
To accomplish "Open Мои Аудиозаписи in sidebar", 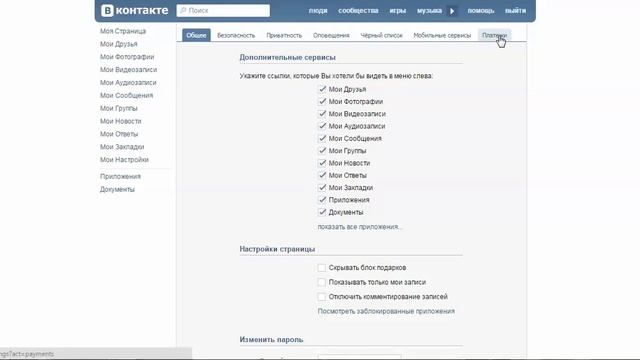I will click(128, 82).
